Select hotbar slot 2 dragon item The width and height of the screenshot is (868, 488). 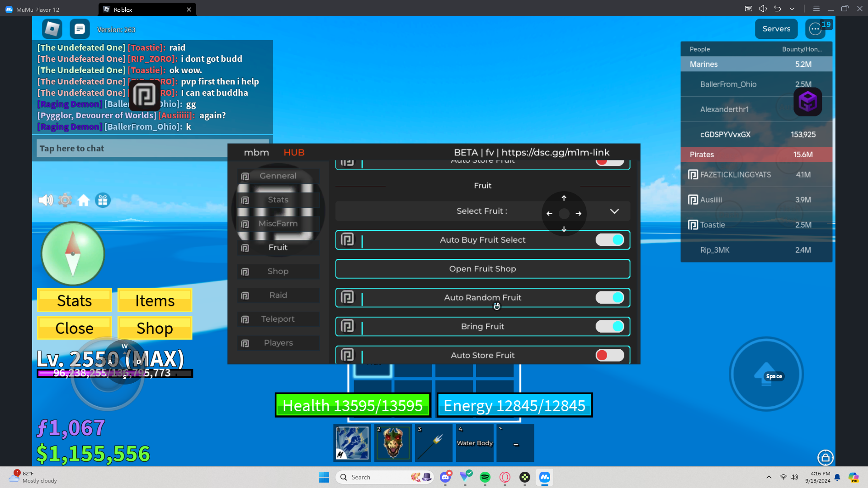pos(393,443)
